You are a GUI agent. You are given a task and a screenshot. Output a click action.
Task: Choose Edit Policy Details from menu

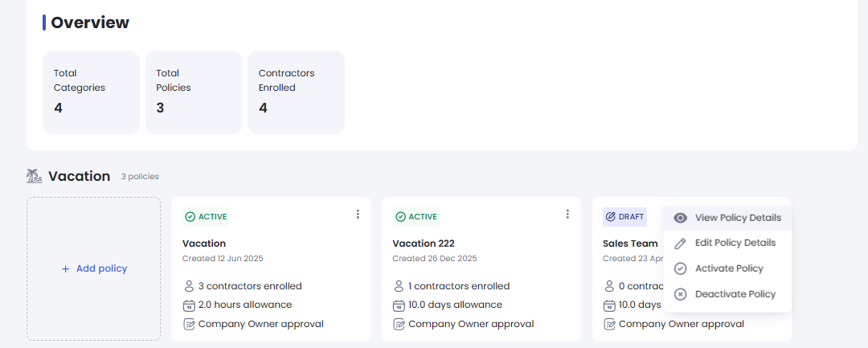(x=735, y=243)
